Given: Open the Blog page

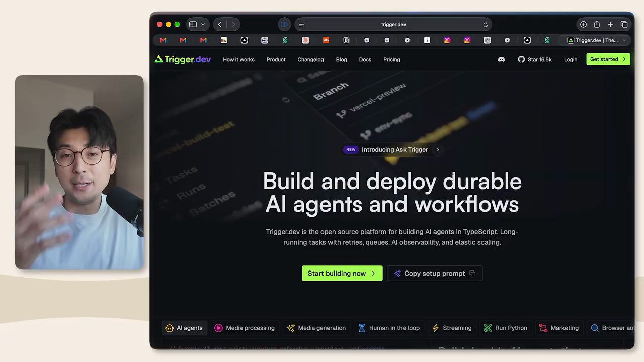Looking at the screenshot, I should click(x=341, y=59).
